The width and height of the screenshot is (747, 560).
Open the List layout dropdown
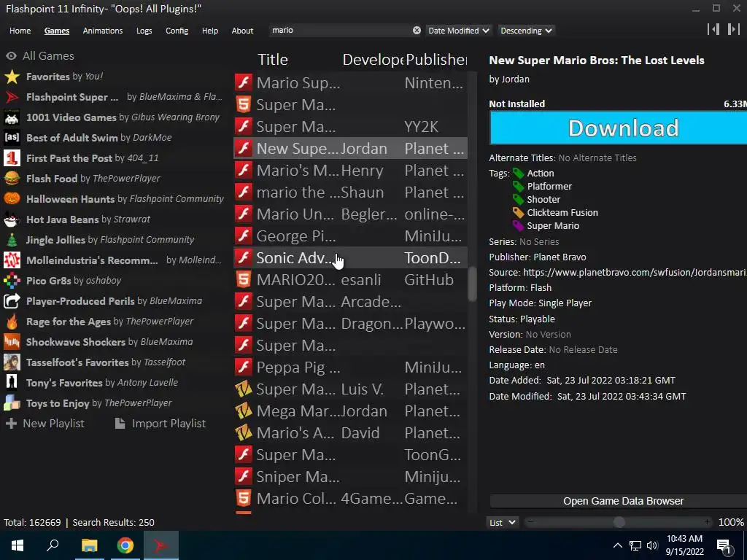click(x=502, y=522)
